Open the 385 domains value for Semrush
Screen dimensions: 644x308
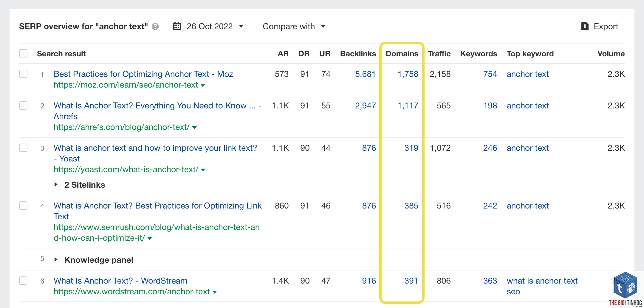tap(411, 206)
